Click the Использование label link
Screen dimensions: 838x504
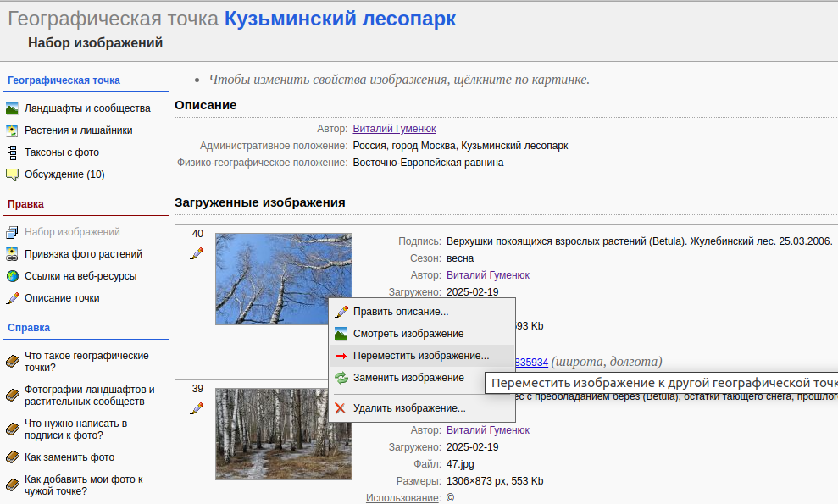click(x=403, y=498)
